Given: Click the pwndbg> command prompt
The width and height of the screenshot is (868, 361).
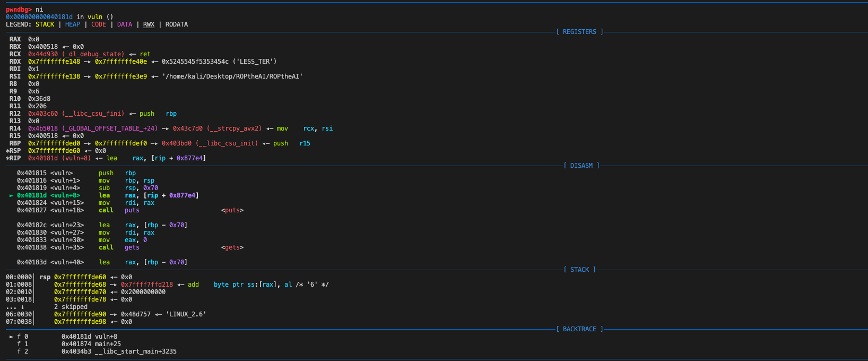Looking at the screenshot, I should pyautogui.click(x=19, y=10).
